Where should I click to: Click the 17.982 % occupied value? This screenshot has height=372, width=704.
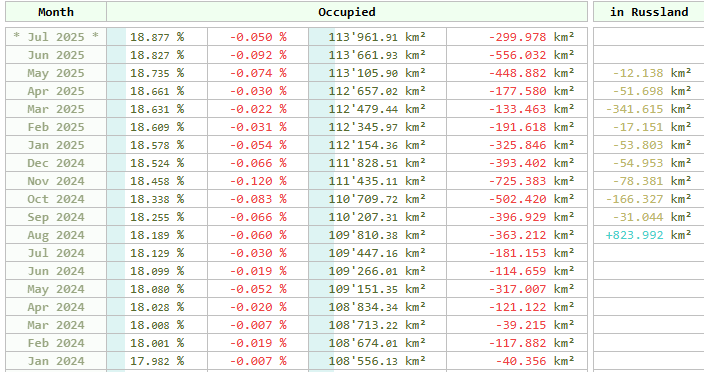(x=157, y=361)
